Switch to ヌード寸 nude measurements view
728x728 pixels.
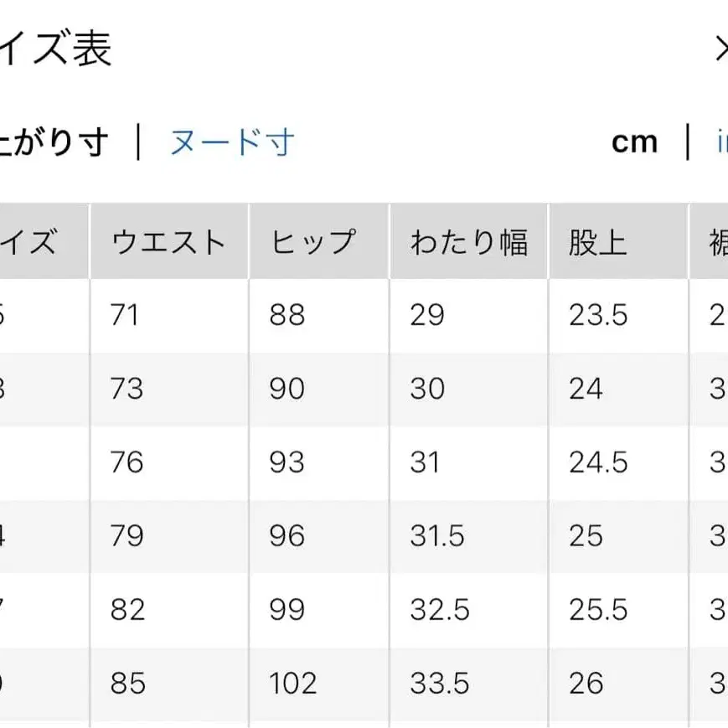[x=234, y=142]
